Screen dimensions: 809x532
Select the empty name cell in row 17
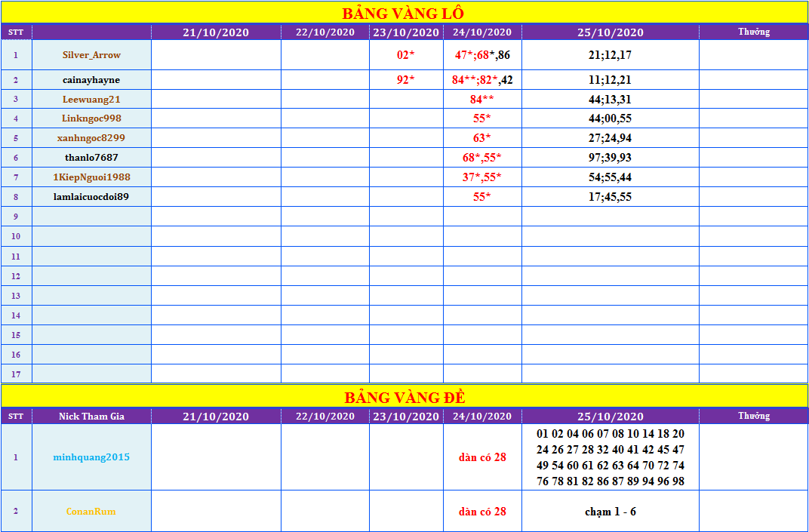point(91,374)
